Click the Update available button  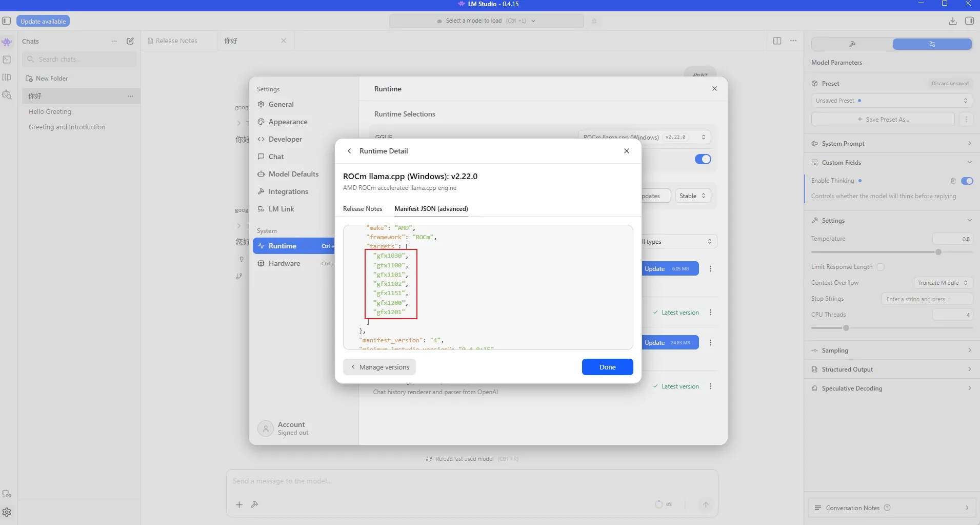point(43,21)
